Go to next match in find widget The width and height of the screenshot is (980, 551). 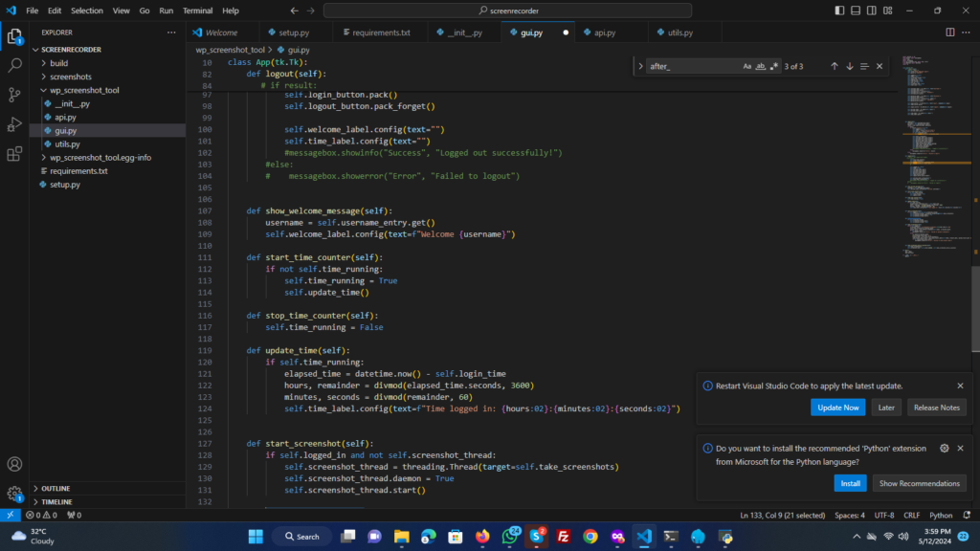pos(849,66)
